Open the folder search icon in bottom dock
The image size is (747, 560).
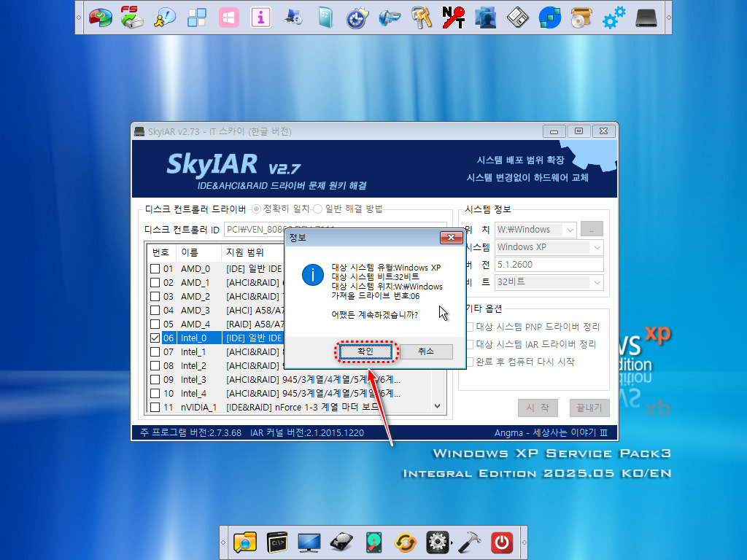[245, 542]
